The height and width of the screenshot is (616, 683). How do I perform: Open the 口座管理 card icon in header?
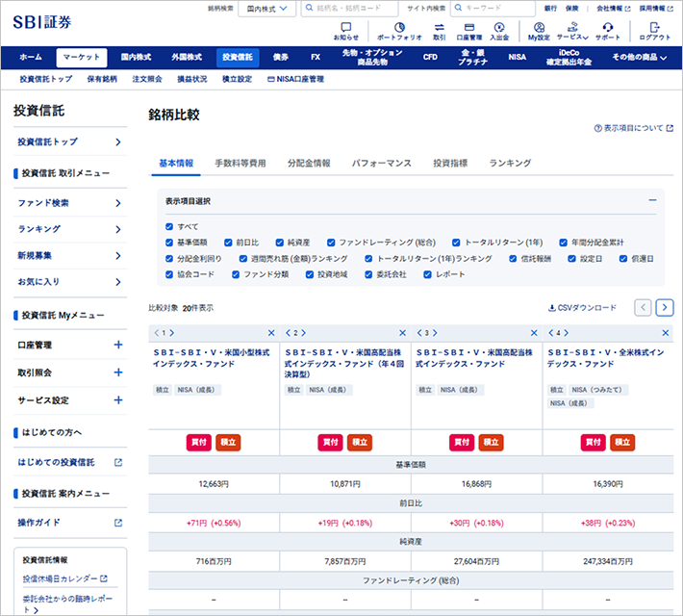pyautogui.click(x=468, y=28)
